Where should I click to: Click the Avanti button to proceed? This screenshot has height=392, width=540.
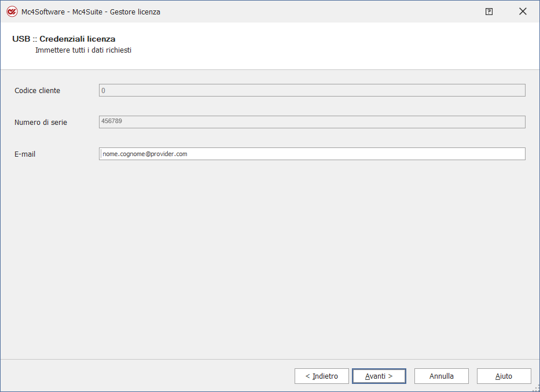click(x=379, y=376)
